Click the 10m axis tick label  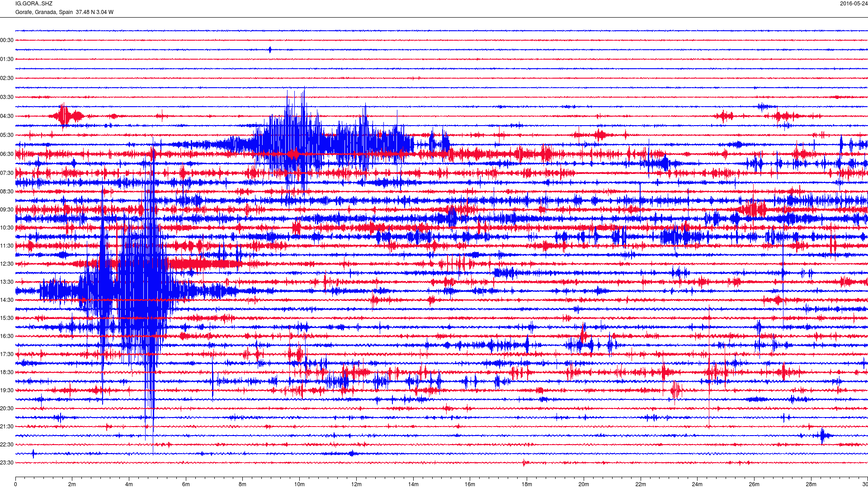coord(299,484)
